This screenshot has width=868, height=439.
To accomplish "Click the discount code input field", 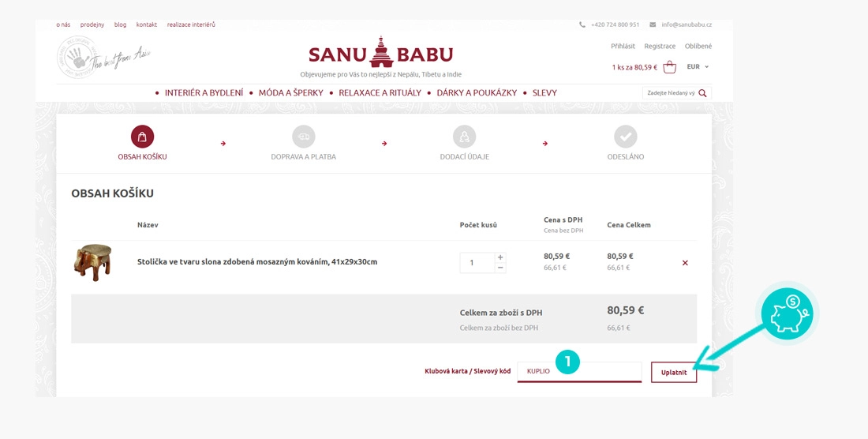I will [580, 371].
